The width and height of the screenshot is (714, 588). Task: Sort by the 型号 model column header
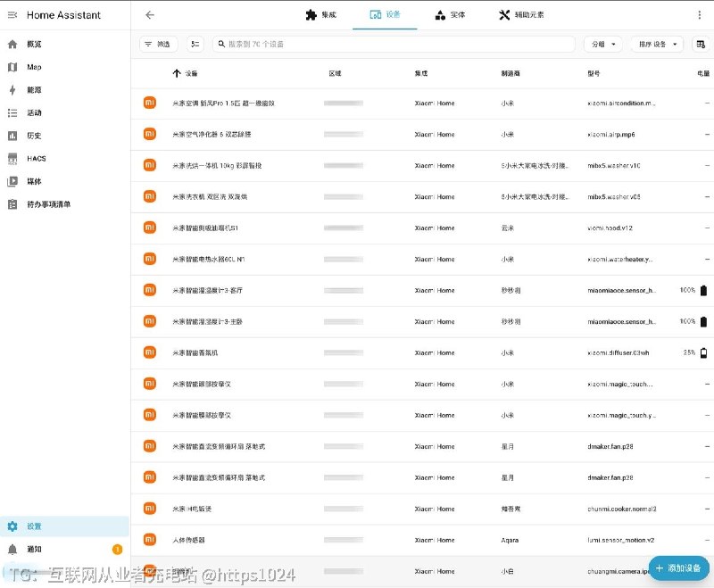(594, 73)
